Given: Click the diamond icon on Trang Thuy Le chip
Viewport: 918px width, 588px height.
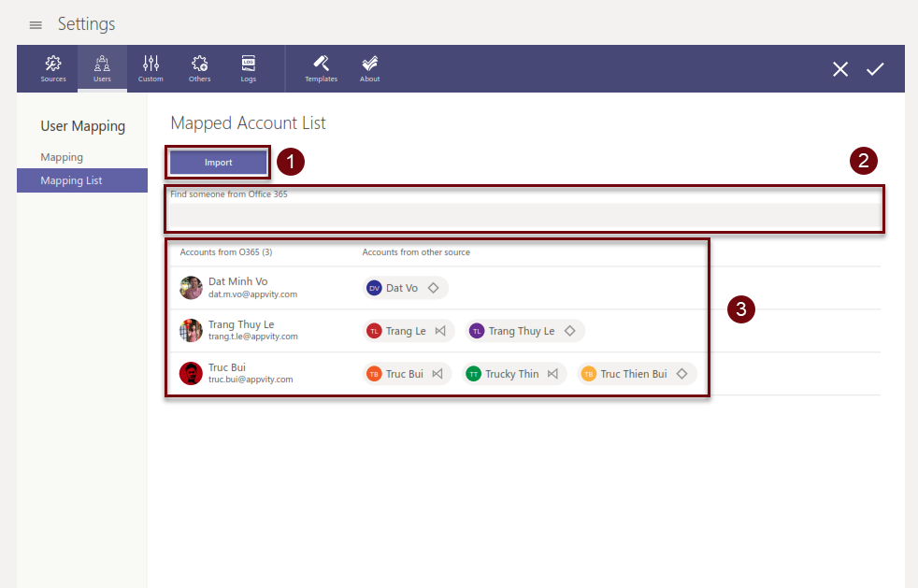Looking at the screenshot, I should pos(569,331).
